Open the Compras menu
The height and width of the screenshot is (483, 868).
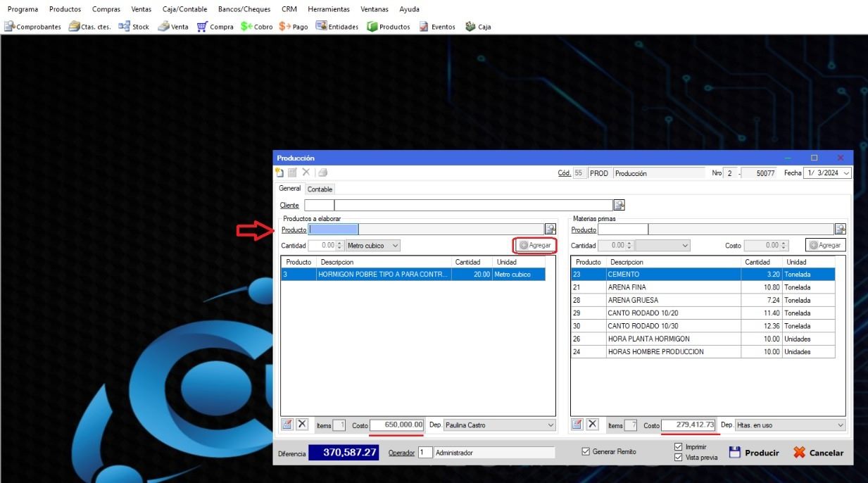pyautogui.click(x=106, y=9)
